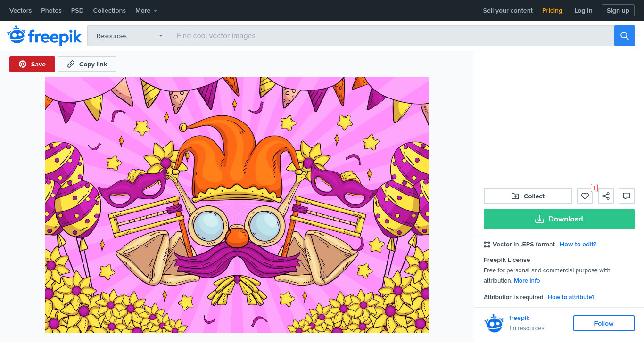644x343 pixels.
Task: Open Sell your content link
Action: 508,10
